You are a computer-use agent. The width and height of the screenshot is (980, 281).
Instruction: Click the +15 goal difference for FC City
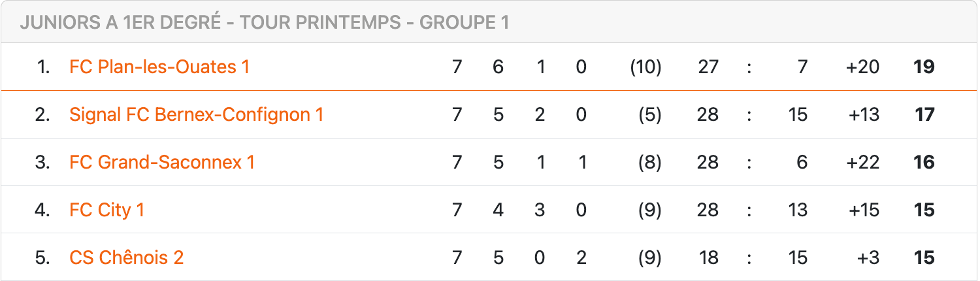(x=864, y=210)
